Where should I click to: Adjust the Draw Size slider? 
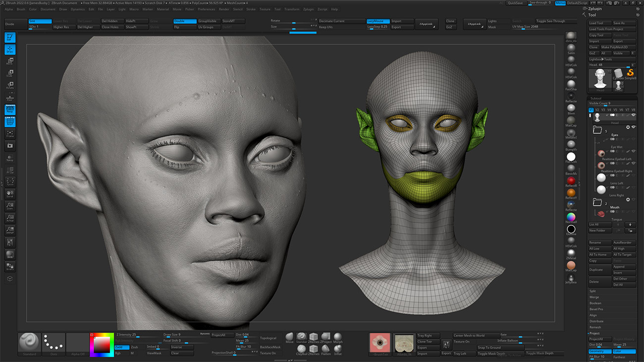click(x=186, y=335)
